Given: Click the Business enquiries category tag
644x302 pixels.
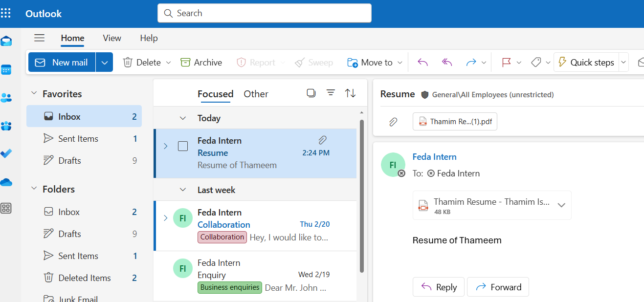Looking at the screenshot, I should tap(230, 287).
